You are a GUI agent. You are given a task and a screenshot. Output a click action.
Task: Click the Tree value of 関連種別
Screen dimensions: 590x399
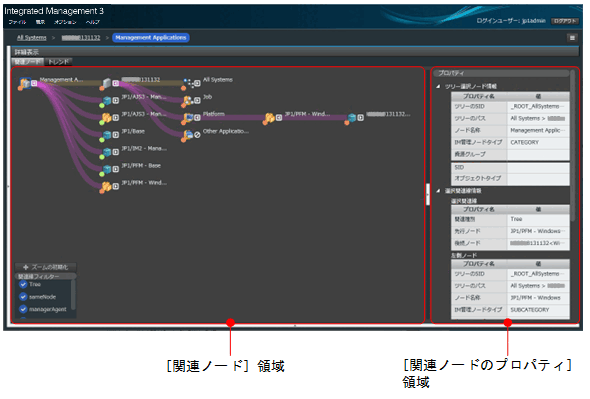pos(538,219)
